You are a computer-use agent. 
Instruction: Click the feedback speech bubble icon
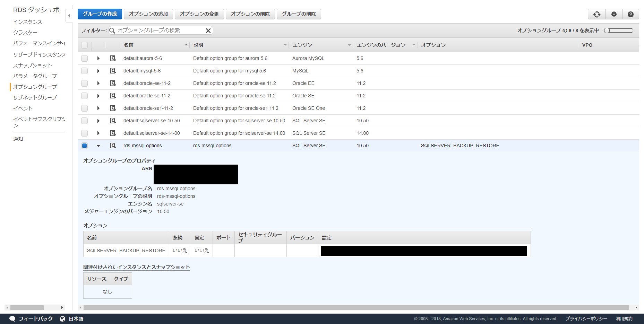[x=12, y=318]
